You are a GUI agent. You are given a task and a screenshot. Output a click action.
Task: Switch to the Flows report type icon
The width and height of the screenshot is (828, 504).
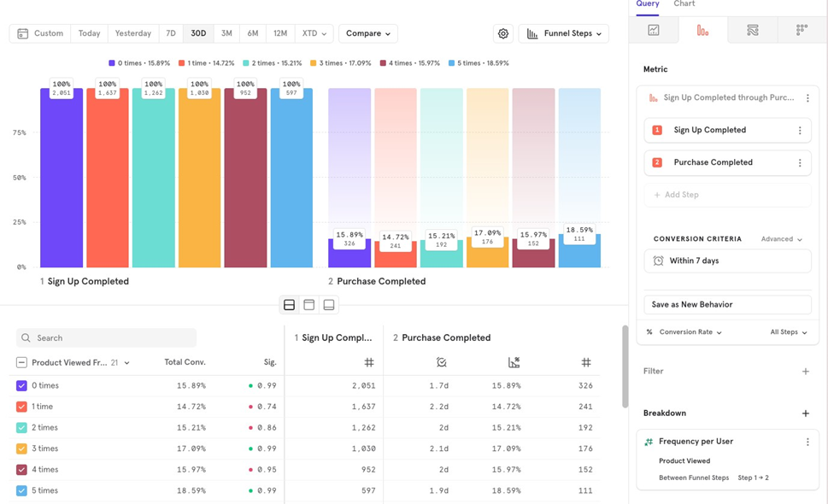[x=752, y=30]
